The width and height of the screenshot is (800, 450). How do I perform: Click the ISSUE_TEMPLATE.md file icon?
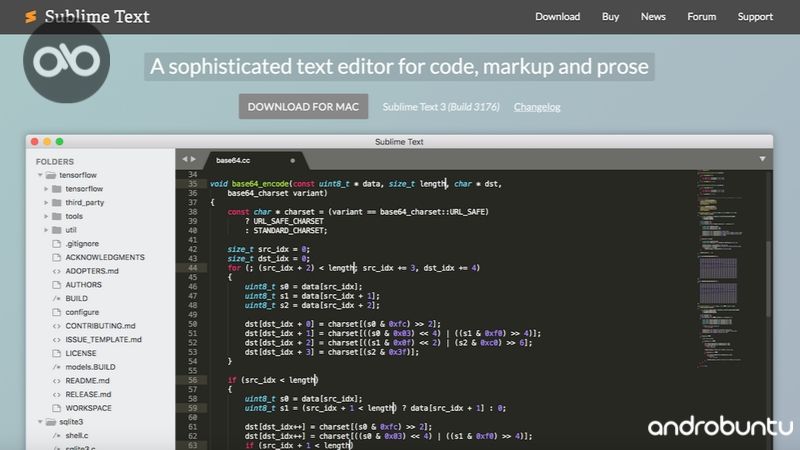[57, 340]
